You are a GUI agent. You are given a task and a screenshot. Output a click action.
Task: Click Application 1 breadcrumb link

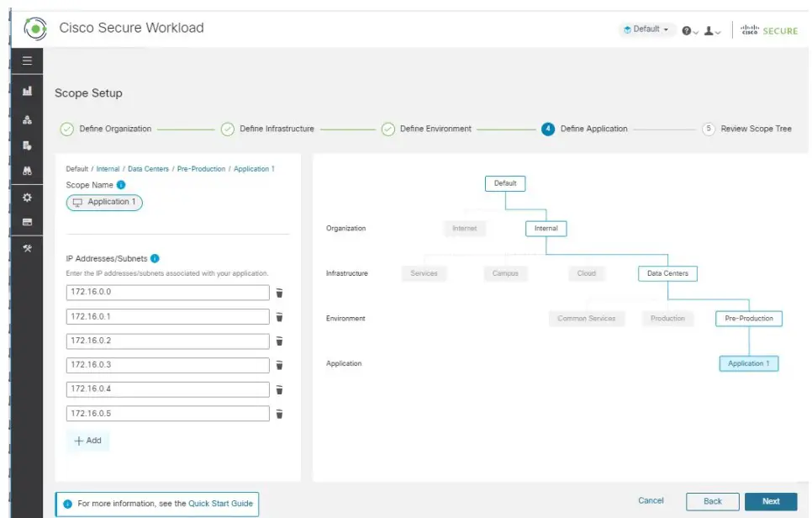(254, 169)
